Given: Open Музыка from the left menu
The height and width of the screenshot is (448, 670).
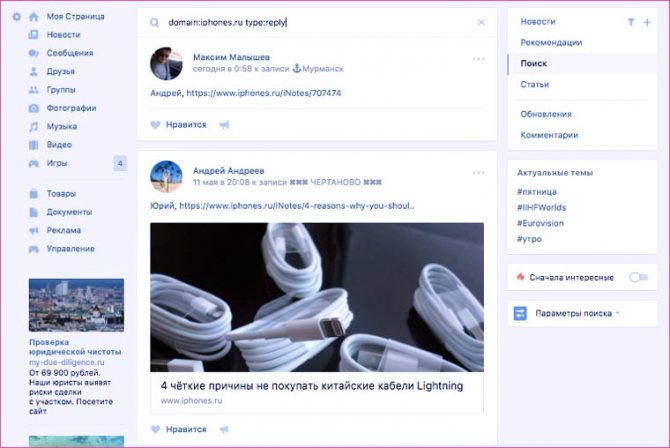Looking at the screenshot, I should click(x=62, y=127).
